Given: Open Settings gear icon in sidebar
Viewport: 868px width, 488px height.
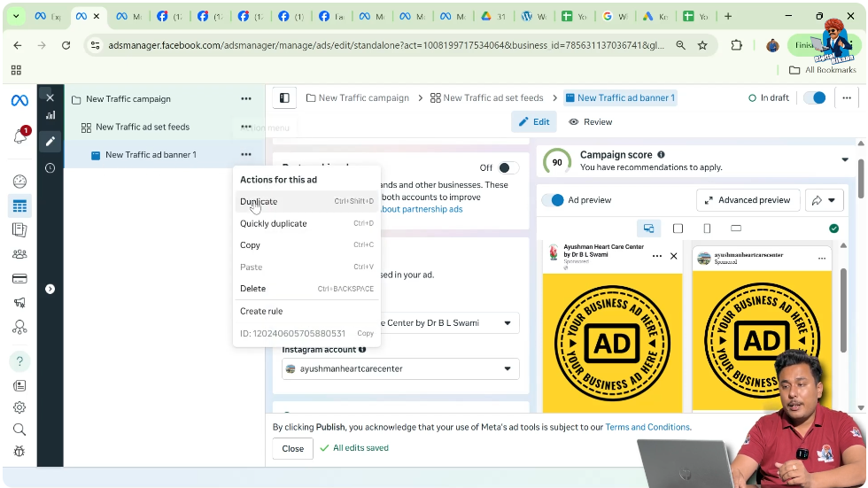Looking at the screenshot, I should click(x=19, y=407).
